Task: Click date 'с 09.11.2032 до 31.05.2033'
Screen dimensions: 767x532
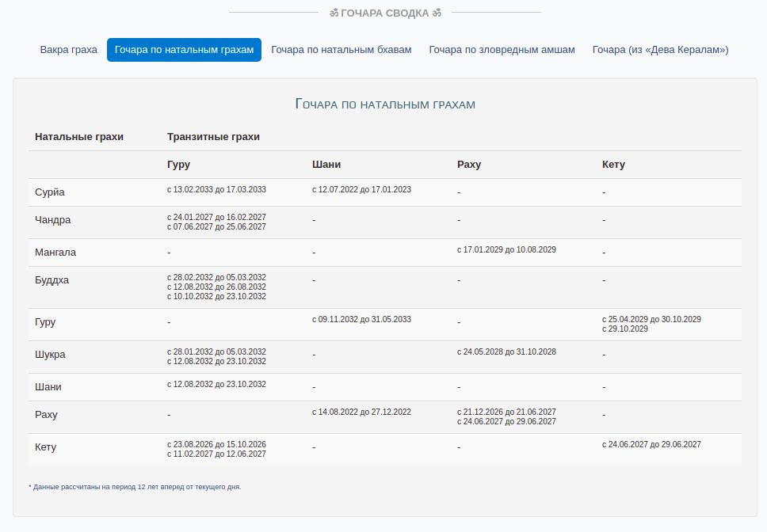Action: 361,320
